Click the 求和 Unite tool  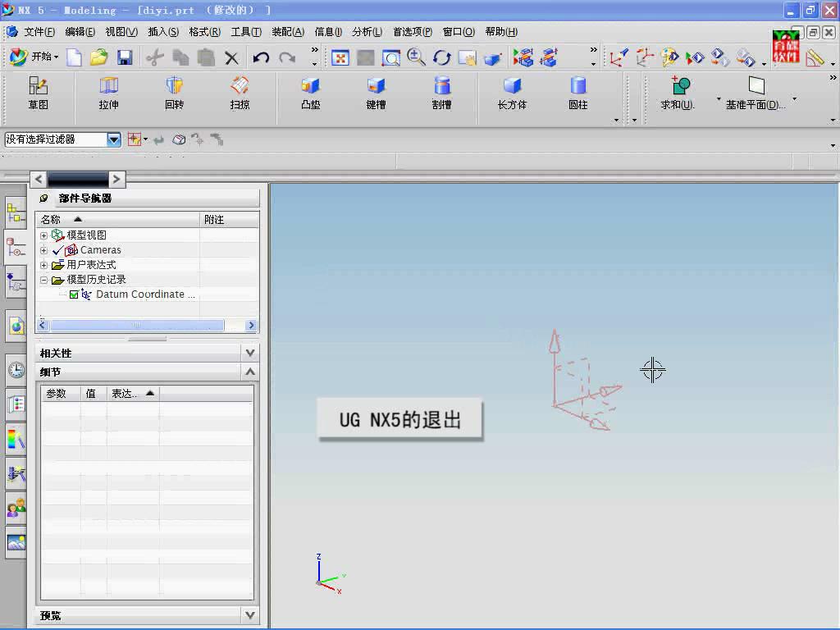pos(678,94)
